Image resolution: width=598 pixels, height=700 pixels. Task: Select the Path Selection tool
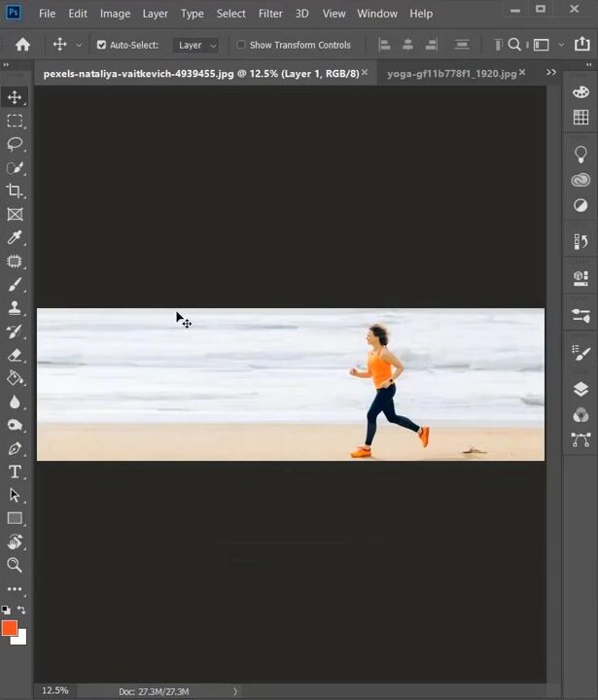[15, 495]
